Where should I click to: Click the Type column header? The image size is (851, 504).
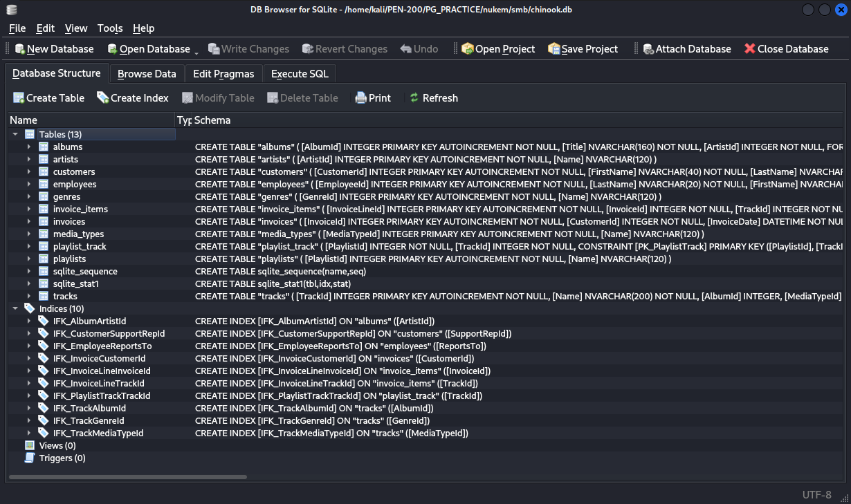[184, 120]
